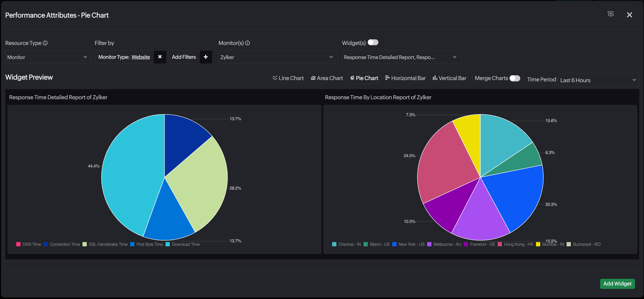The image size is (644, 299).
Task: Expand the Zylker monitor dropdown
Action: (x=278, y=57)
